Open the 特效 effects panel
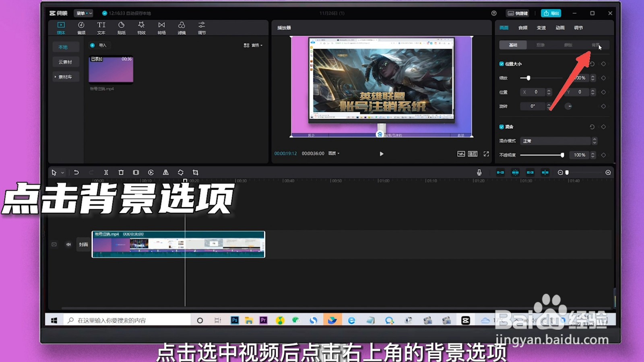This screenshot has width=644, height=362. (x=141, y=28)
